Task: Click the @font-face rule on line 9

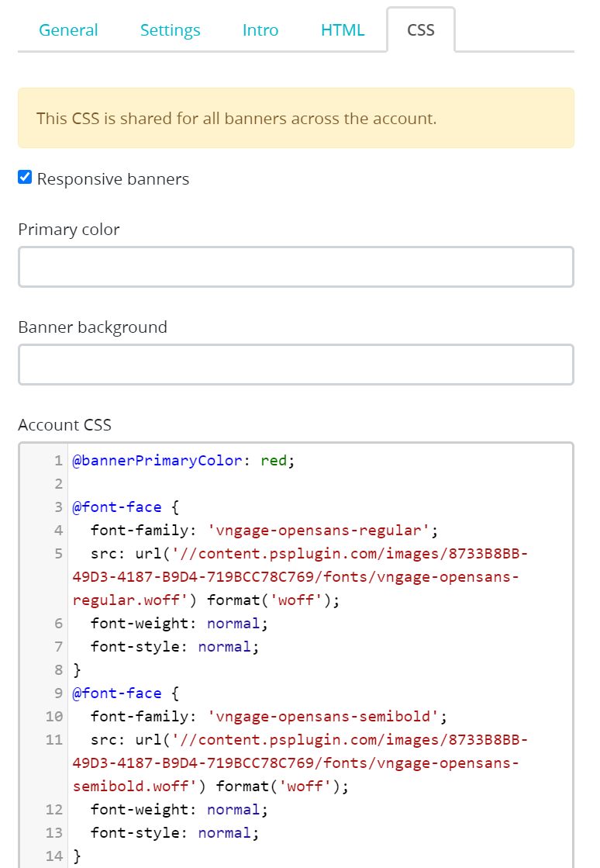Action: 117,693
